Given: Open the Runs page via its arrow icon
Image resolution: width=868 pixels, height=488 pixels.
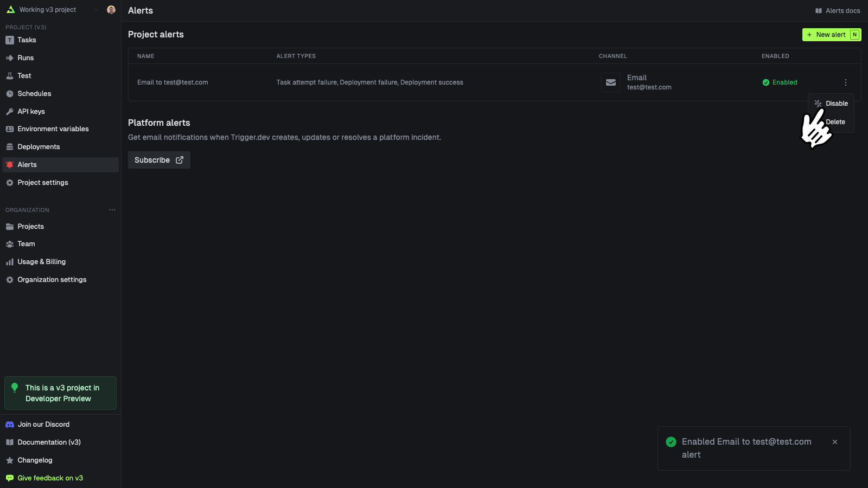Looking at the screenshot, I should (x=10, y=57).
